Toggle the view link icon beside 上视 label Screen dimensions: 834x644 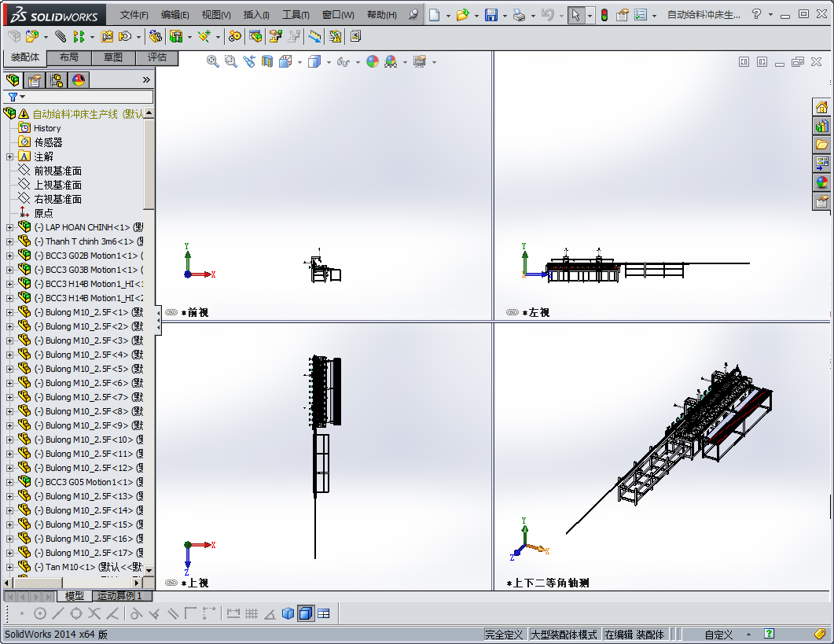[171, 583]
